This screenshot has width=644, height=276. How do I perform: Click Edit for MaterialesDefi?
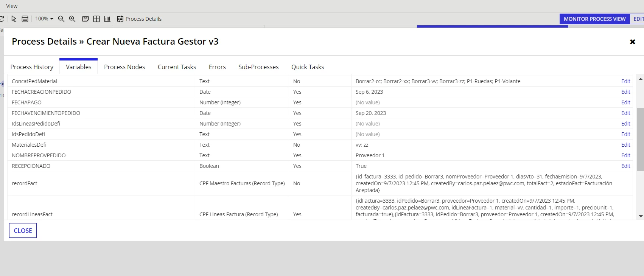coord(625,145)
